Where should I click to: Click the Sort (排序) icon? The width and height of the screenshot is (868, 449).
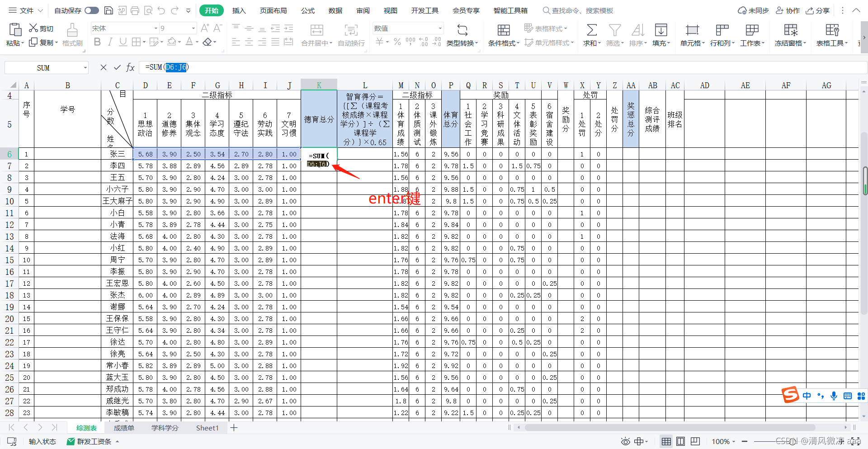tap(638, 30)
